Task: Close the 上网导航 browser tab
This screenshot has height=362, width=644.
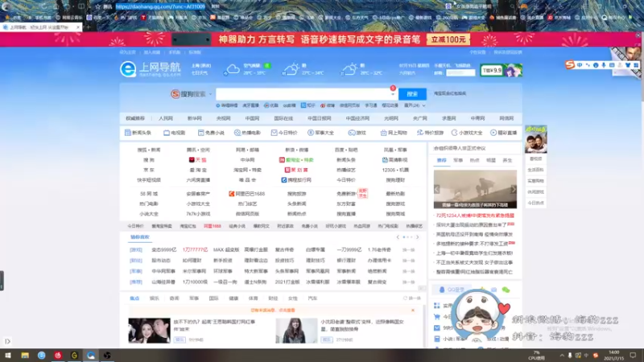Action: (78, 27)
